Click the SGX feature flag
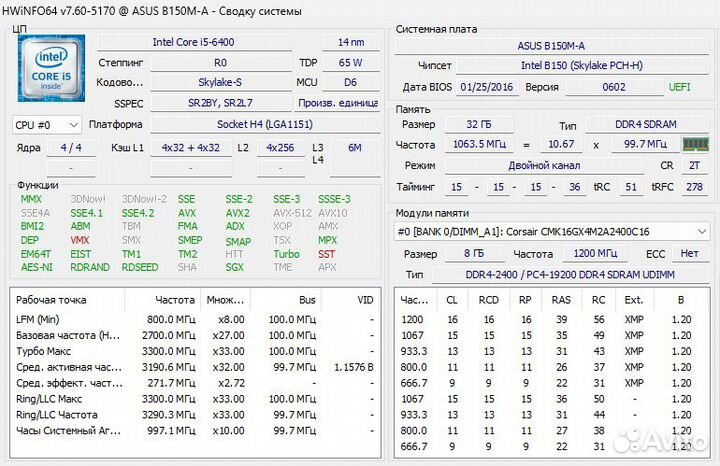 tap(235, 267)
